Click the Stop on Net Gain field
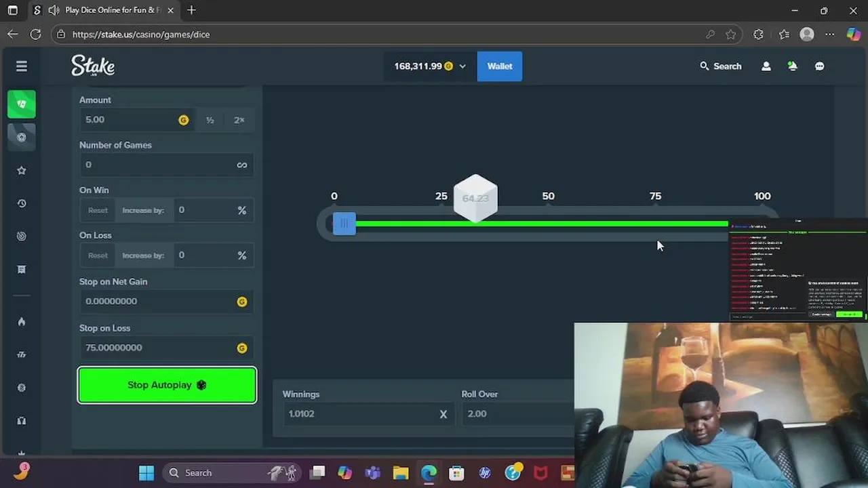The width and height of the screenshot is (868, 488). point(167,302)
